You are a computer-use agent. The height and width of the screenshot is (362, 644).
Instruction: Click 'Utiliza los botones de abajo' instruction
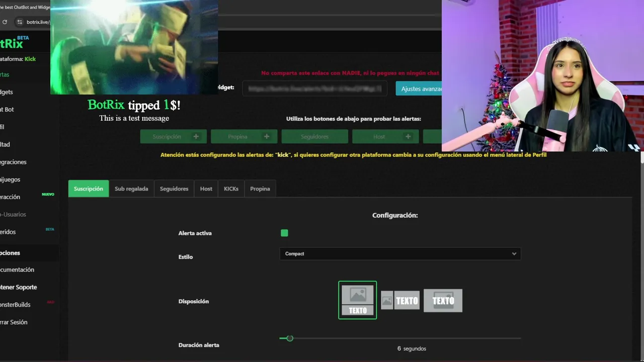coord(354,119)
